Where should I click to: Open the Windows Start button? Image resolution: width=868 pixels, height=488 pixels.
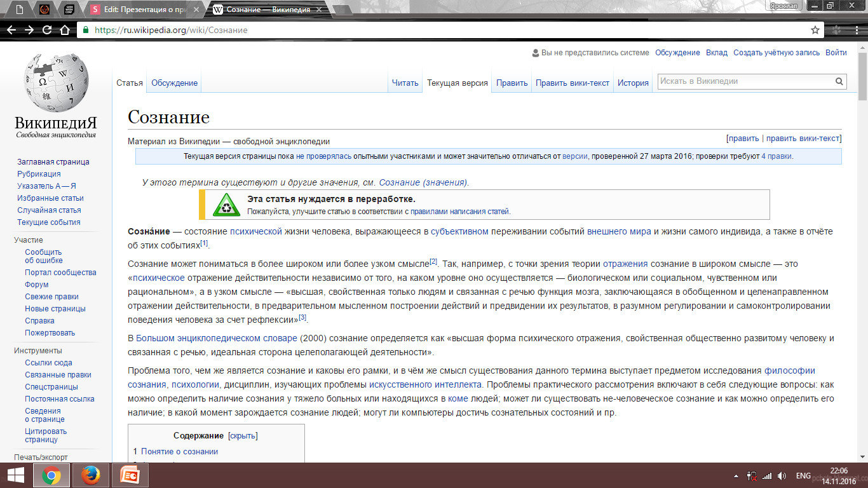(x=15, y=475)
